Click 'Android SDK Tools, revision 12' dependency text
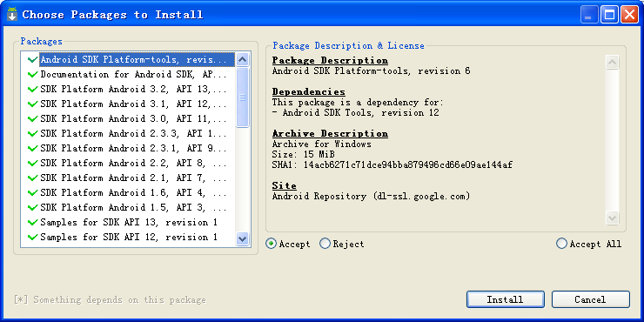The image size is (644, 322). point(360,112)
